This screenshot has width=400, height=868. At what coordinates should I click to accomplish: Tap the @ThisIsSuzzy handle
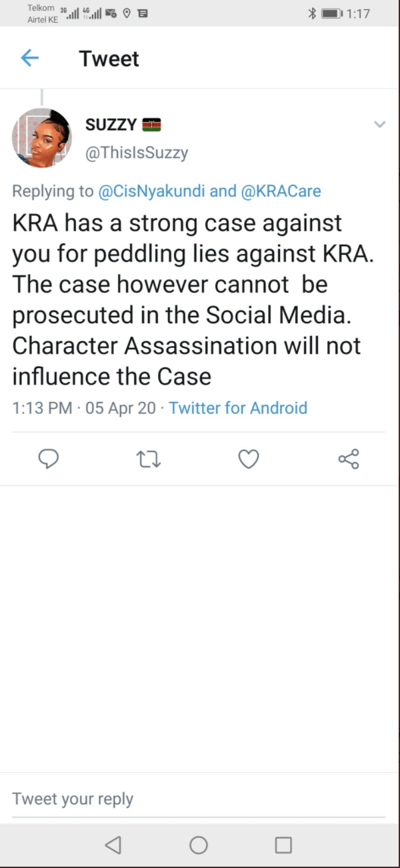[137, 153]
